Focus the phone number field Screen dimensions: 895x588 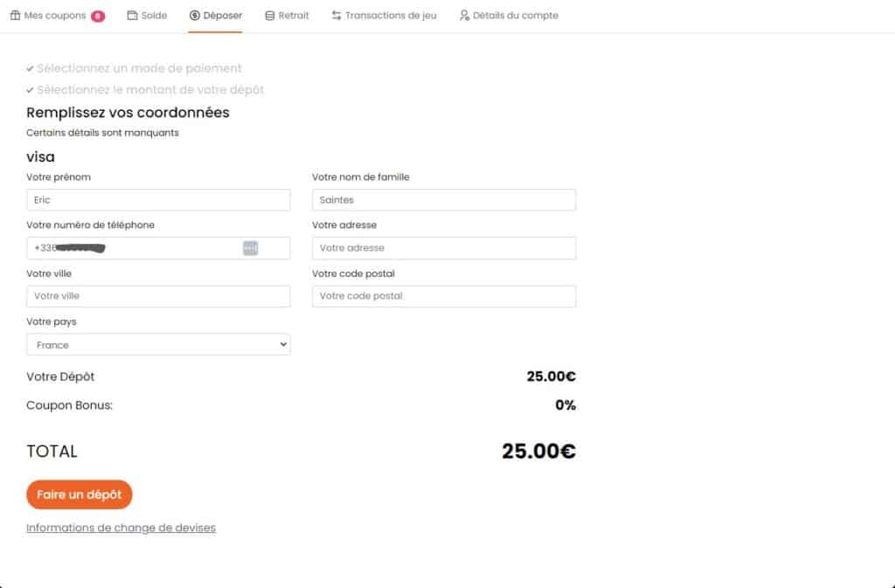(x=158, y=248)
